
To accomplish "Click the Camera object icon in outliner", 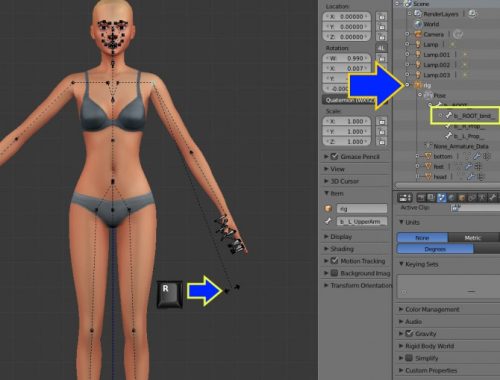I will pyautogui.click(x=418, y=34).
